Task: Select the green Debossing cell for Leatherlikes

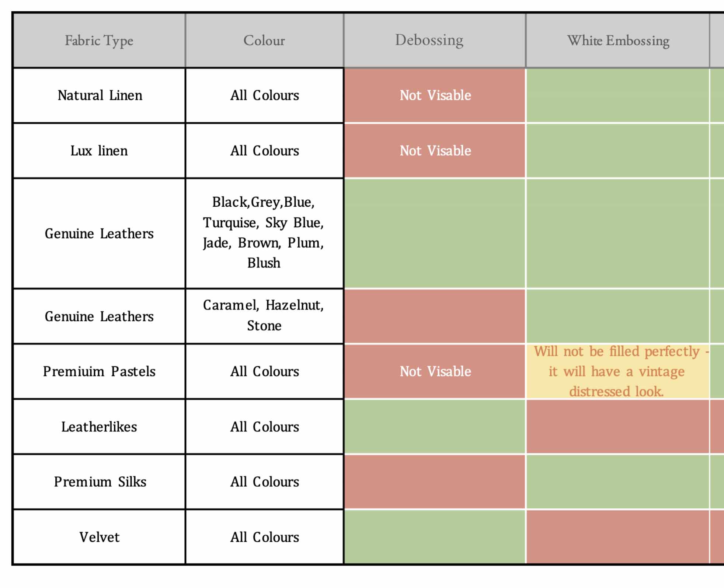Action: point(434,427)
